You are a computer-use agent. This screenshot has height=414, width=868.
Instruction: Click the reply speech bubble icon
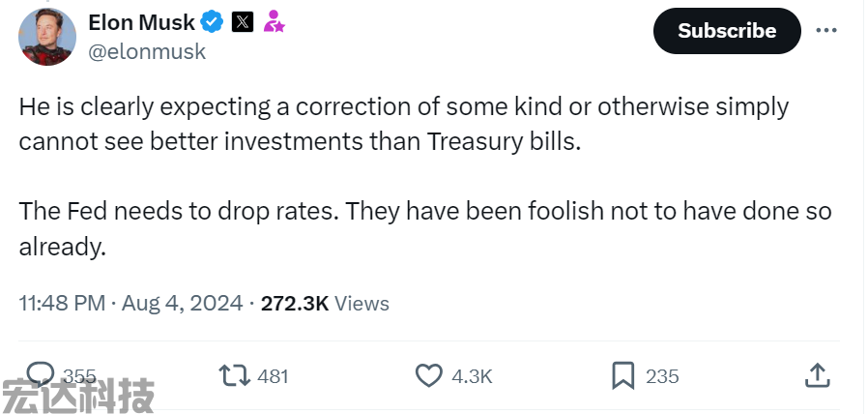coord(41,374)
